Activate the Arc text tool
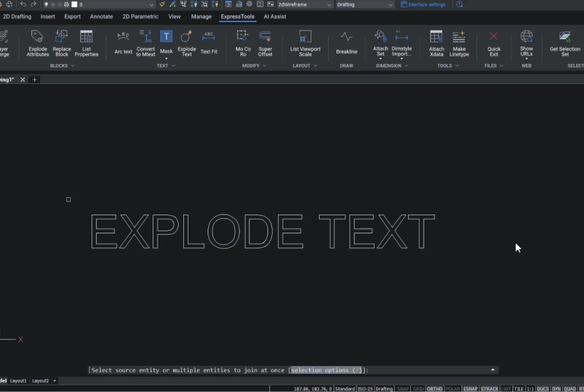This screenshot has height=392, width=584. click(x=123, y=43)
